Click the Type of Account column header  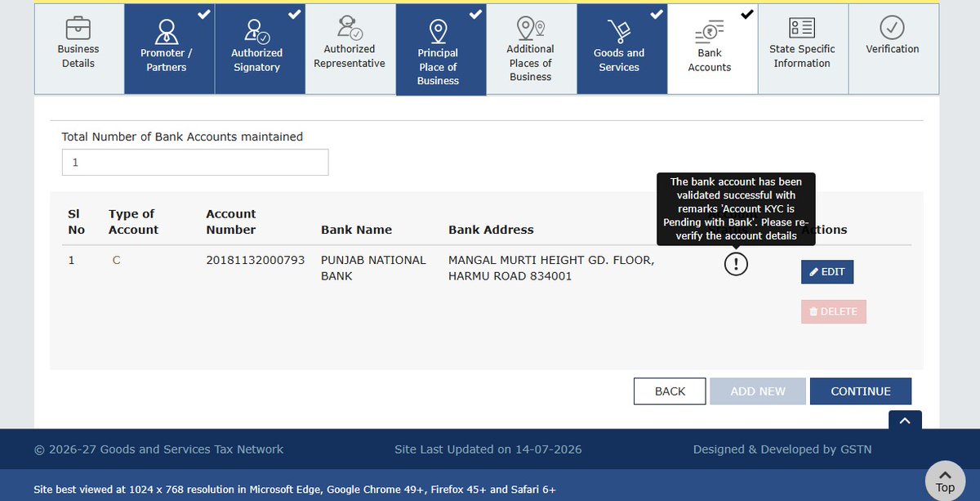(134, 221)
